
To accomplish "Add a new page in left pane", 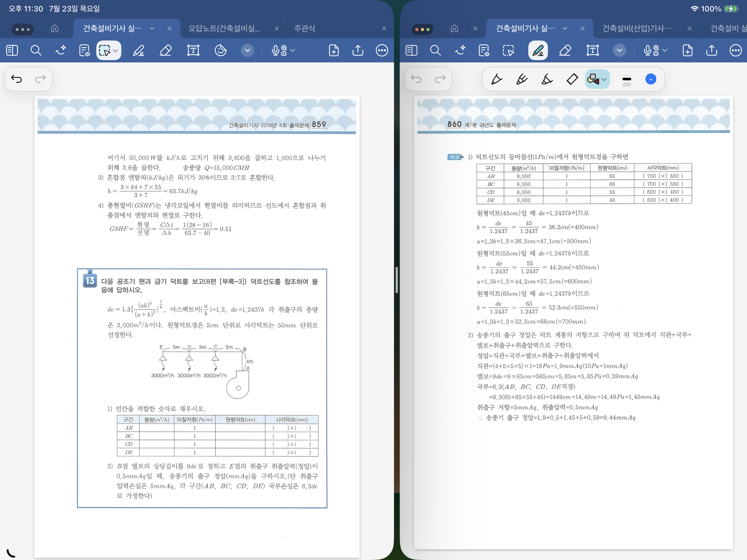I will point(334,51).
